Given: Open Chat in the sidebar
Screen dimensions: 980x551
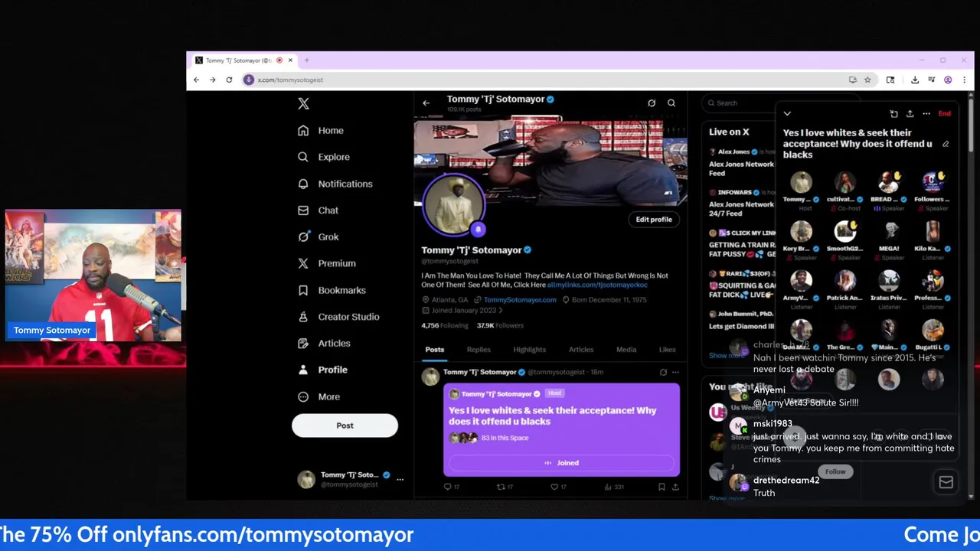Looking at the screenshot, I should pos(318,210).
